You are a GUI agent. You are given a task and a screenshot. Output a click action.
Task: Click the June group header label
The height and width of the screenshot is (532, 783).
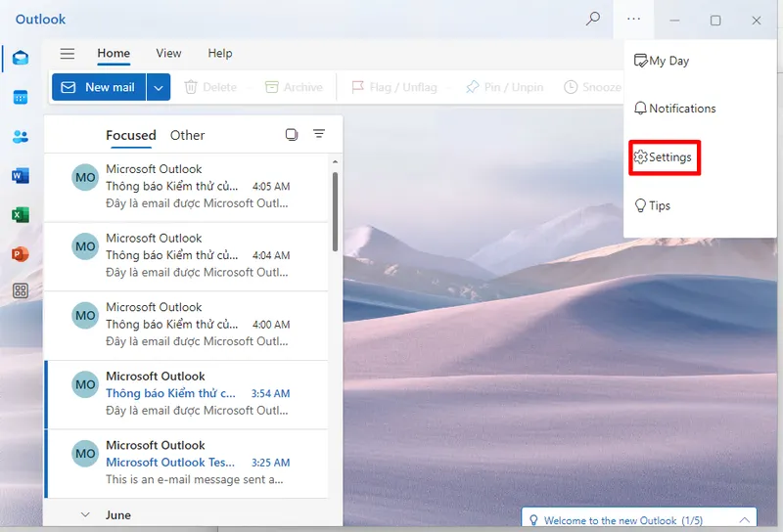118,515
